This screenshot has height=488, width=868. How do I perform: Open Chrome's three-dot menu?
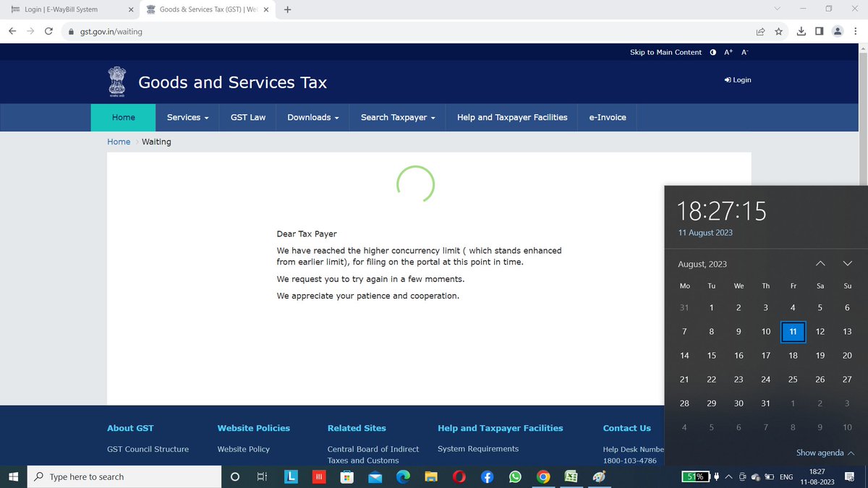(x=855, y=31)
